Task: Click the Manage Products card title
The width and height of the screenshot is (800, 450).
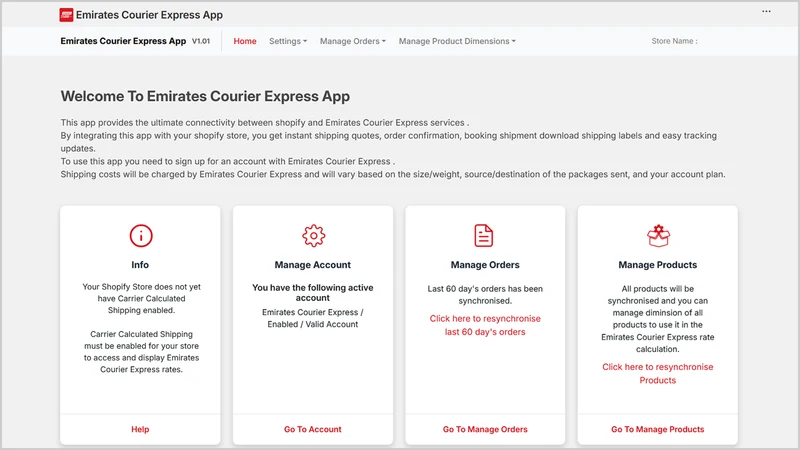Action: tap(658, 265)
